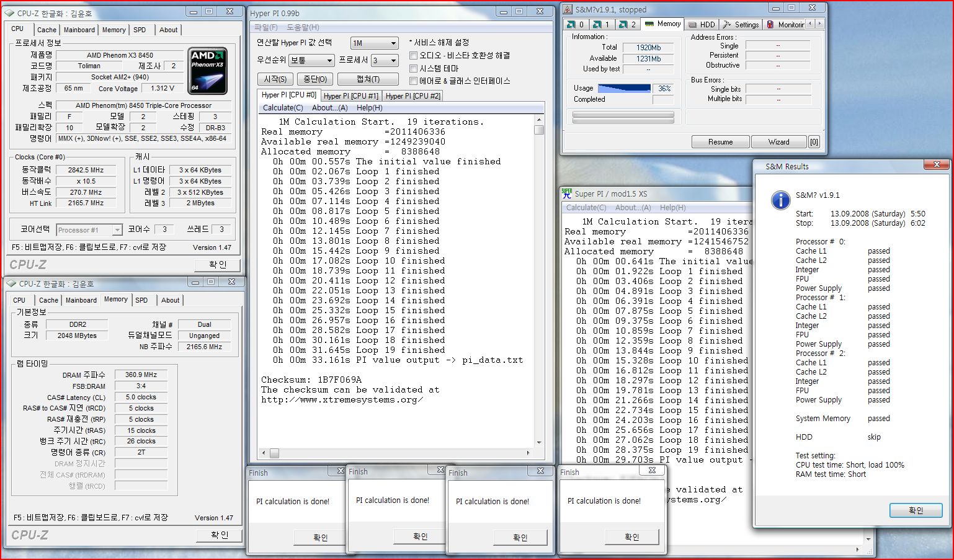Click the Settings wrench icon tab in S&M

[728, 24]
